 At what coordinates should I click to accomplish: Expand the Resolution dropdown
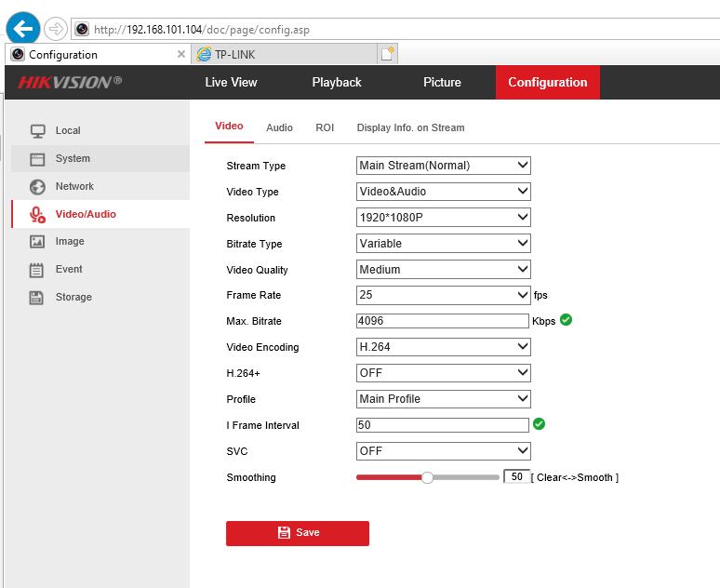point(443,218)
